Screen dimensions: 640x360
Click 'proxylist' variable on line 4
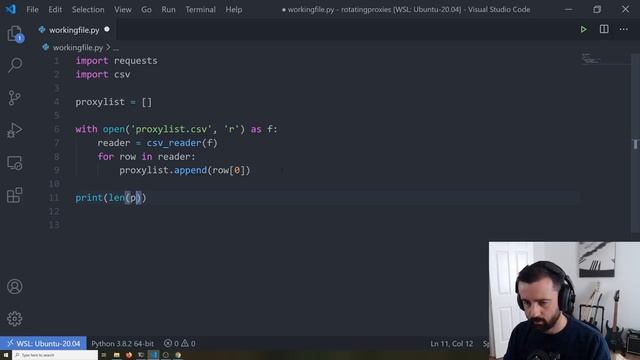100,102
